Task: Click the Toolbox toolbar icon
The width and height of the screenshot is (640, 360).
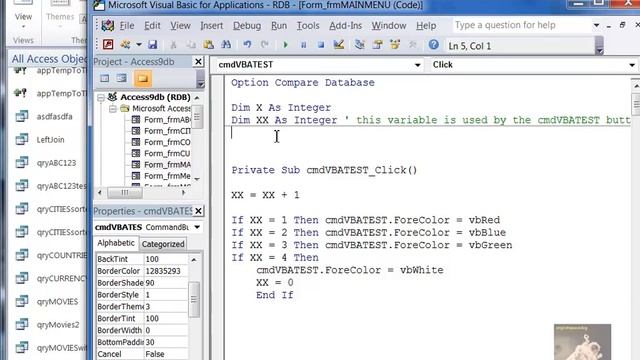Action: (413, 44)
